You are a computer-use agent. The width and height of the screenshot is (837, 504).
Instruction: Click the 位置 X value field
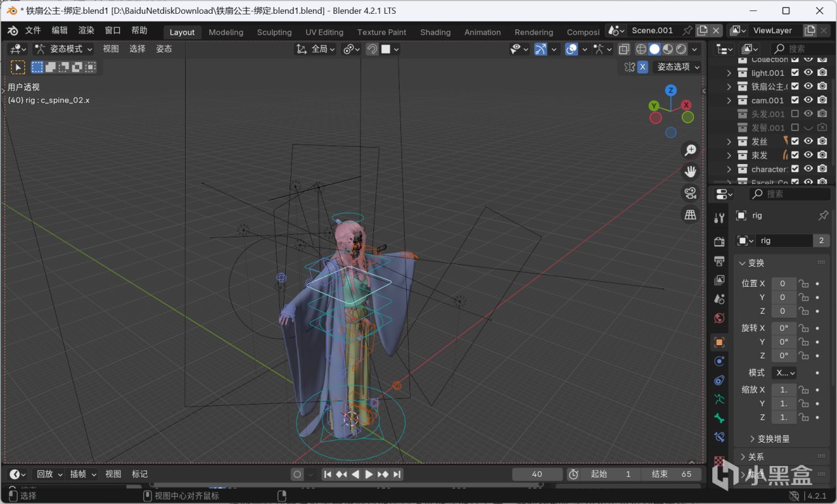[783, 284]
